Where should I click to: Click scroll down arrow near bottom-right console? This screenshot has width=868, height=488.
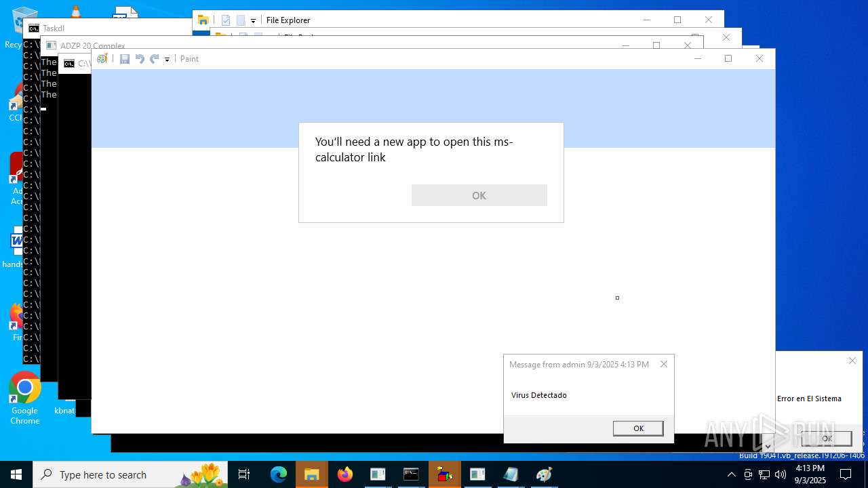(768, 447)
